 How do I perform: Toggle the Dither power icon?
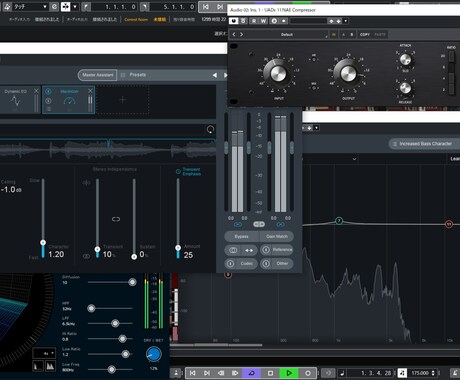tap(266, 264)
